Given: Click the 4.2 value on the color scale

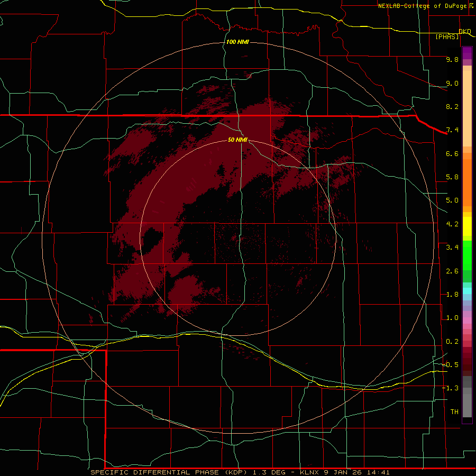Looking at the screenshot, I should tap(452, 224).
